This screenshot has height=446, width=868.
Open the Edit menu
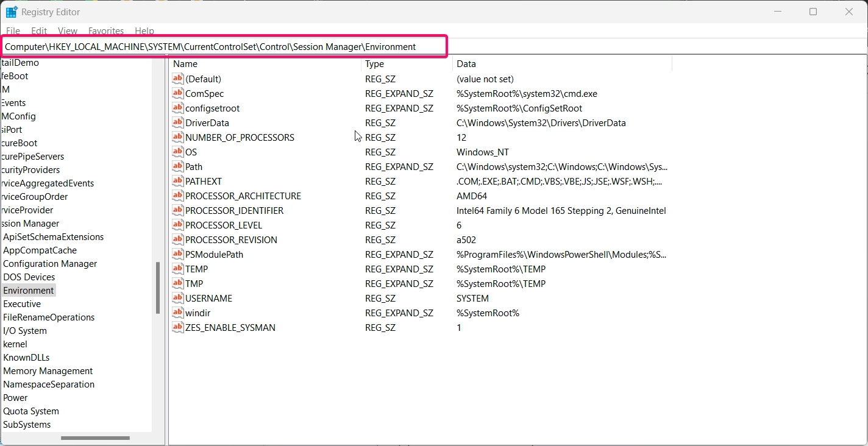pyautogui.click(x=39, y=30)
